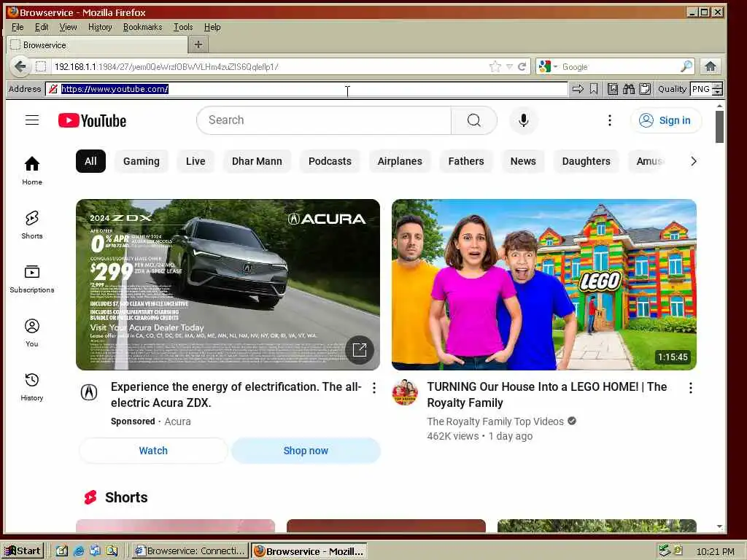Click the Sign in button
The height and width of the screenshot is (560, 747).
tap(665, 120)
